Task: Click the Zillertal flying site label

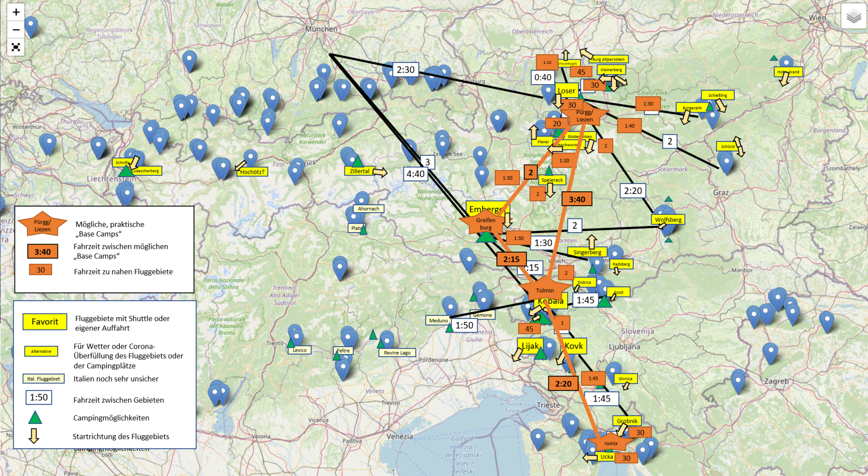Action: pos(359,171)
